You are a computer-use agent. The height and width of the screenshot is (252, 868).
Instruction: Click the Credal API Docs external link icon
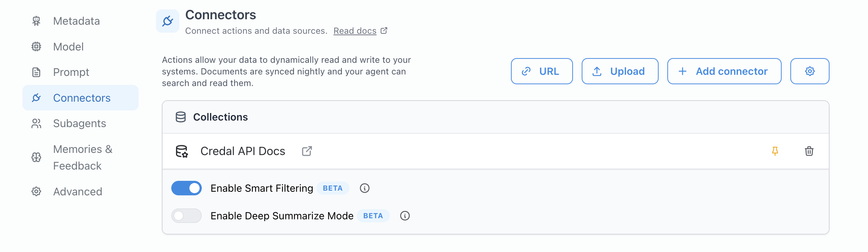point(307,151)
